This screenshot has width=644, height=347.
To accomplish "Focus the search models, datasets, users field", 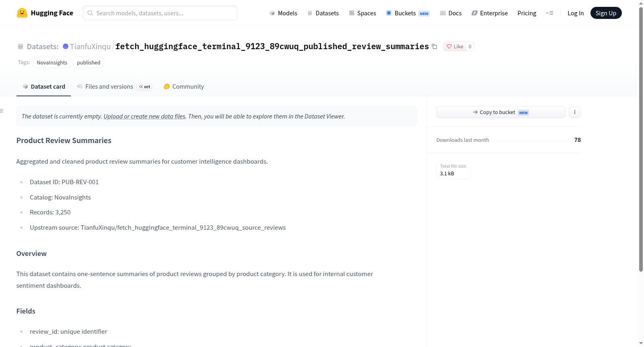I will [x=160, y=13].
